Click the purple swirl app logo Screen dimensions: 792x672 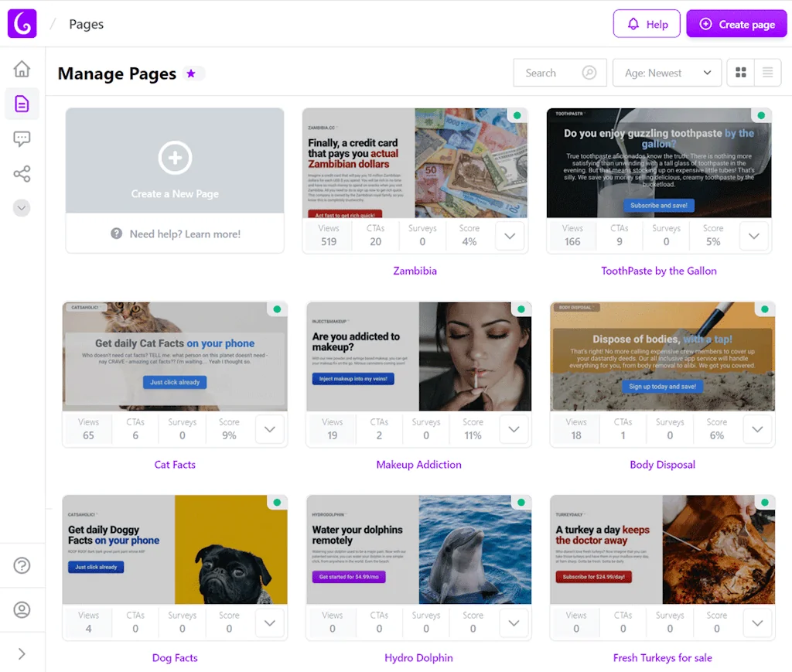tap(22, 23)
